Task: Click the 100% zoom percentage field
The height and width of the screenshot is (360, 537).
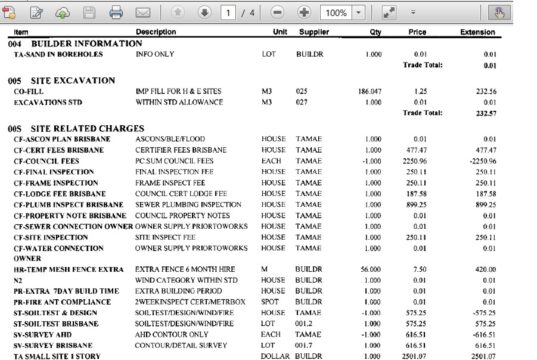Action: pyautogui.click(x=336, y=13)
